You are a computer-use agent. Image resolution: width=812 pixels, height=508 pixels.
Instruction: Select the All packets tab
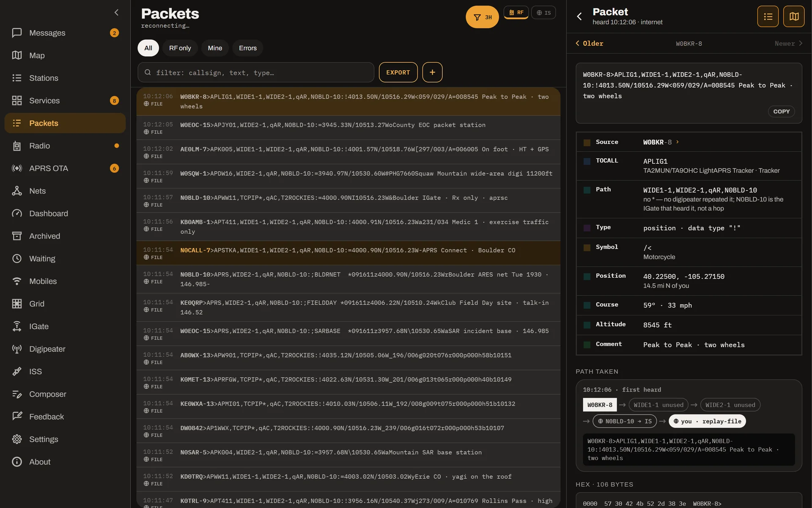[x=148, y=48]
